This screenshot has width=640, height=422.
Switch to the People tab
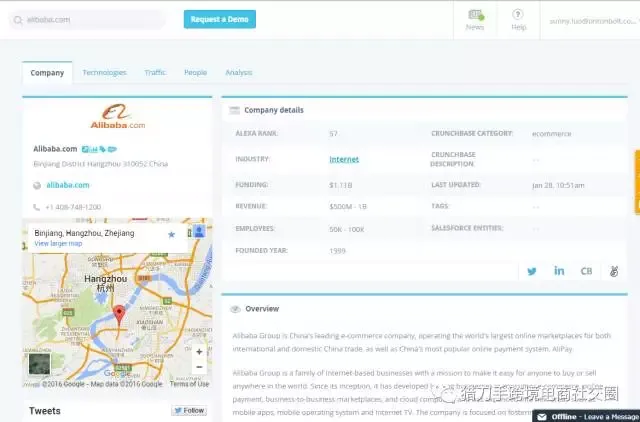196,72
